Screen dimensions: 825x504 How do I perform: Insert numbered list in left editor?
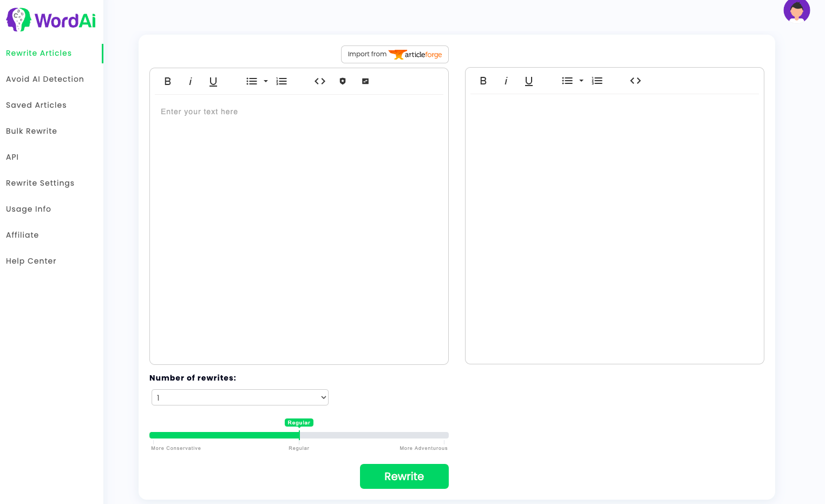(281, 81)
